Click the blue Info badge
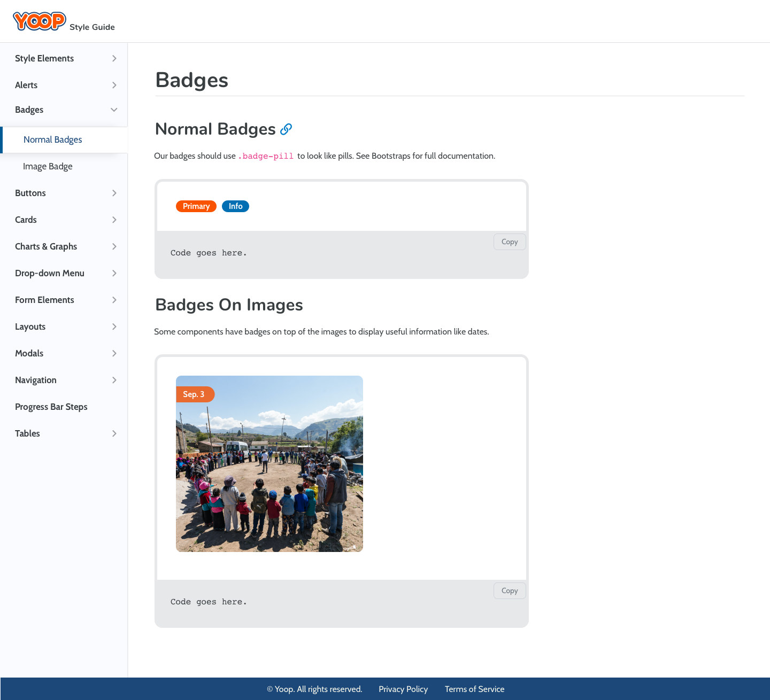This screenshot has height=700, width=770. (235, 206)
